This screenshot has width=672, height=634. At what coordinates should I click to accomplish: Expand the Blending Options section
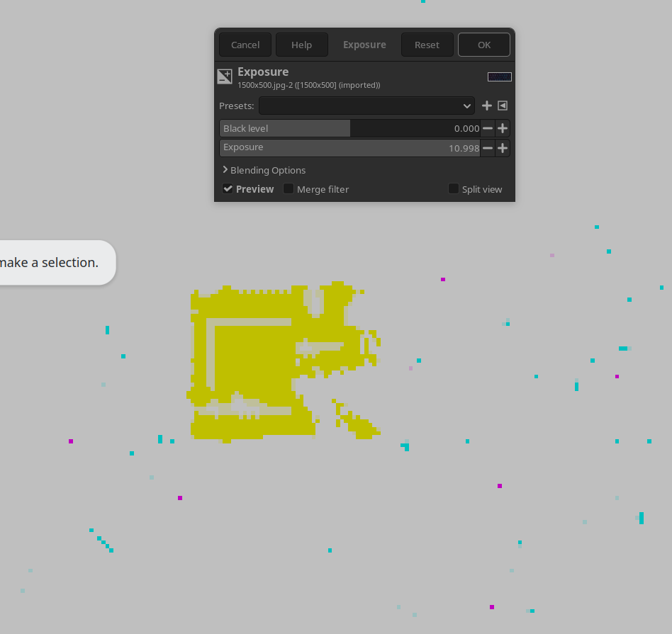click(264, 170)
